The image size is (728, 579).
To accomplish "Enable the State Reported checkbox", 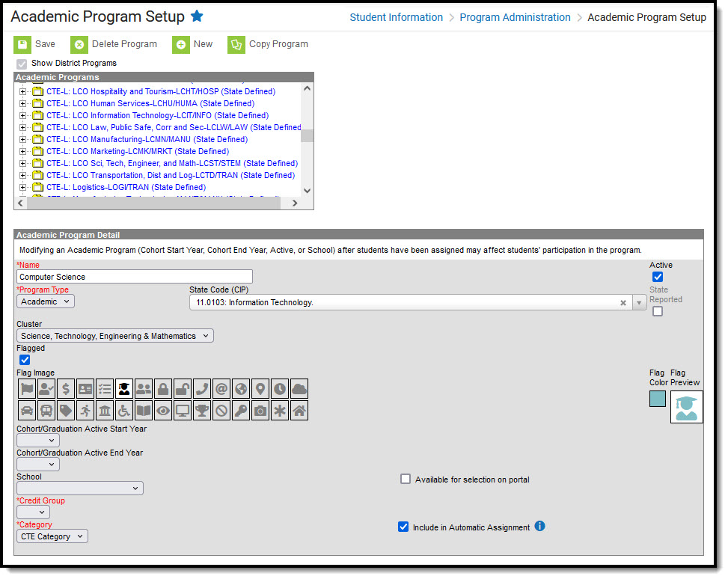I will [x=658, y=311].
